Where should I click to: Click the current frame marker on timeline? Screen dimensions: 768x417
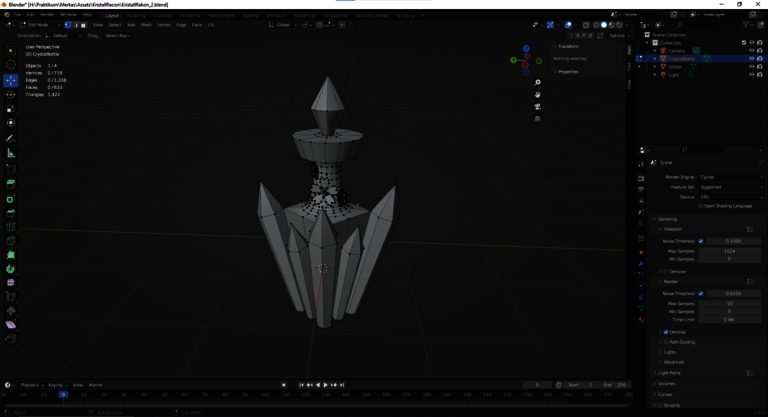pos(63,394)
